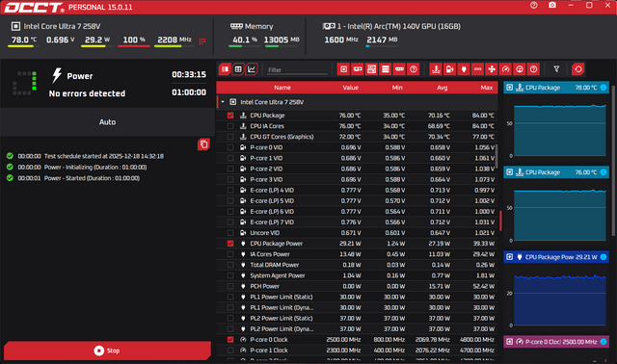Take a screenshot with the camera icon

click(x=552, y=5)
